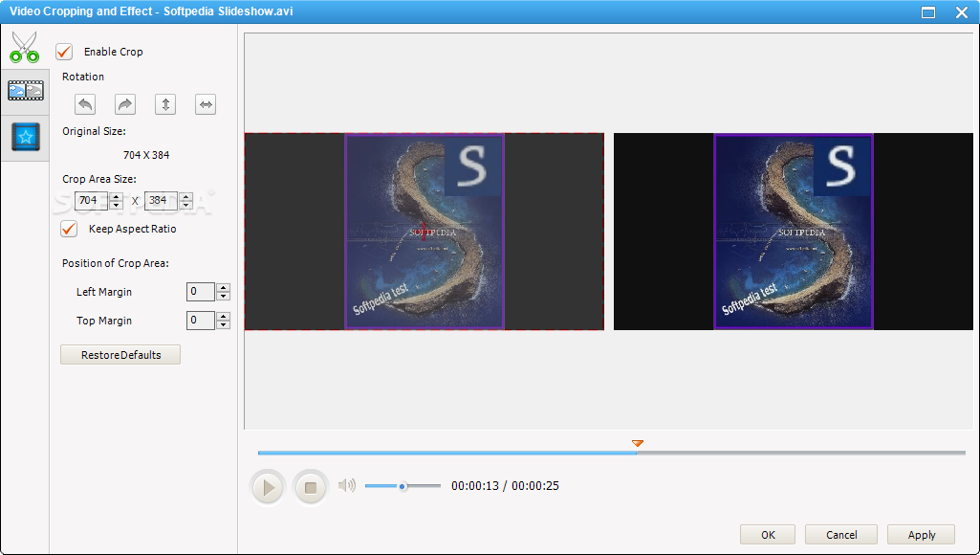Viewport: 980px width, 555px height.
Task: Toggle the Enable Crop checkbox
Action: click(64, 52)
